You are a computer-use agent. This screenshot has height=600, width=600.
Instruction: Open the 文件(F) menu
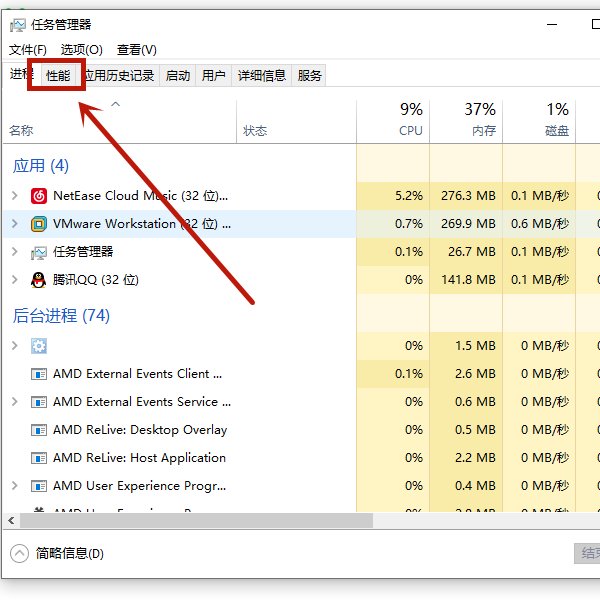pyautogui.click(x=28, y=50)
